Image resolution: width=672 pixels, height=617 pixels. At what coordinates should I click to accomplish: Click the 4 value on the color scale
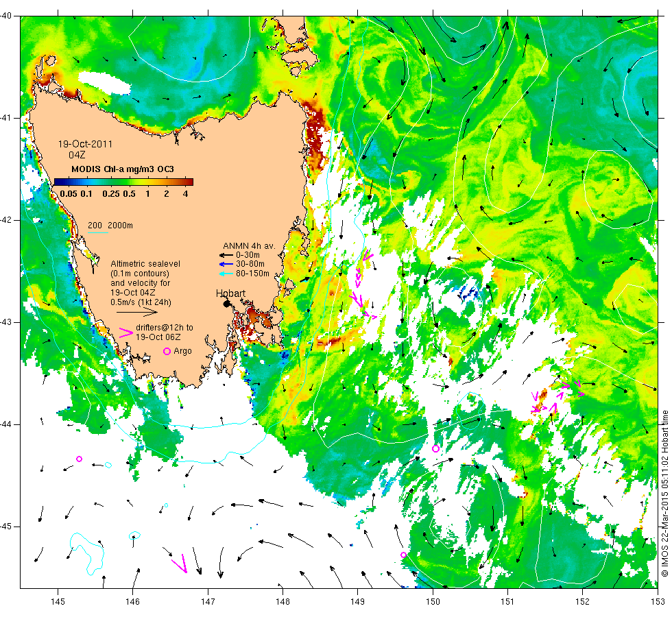click(x=185, y=193)
